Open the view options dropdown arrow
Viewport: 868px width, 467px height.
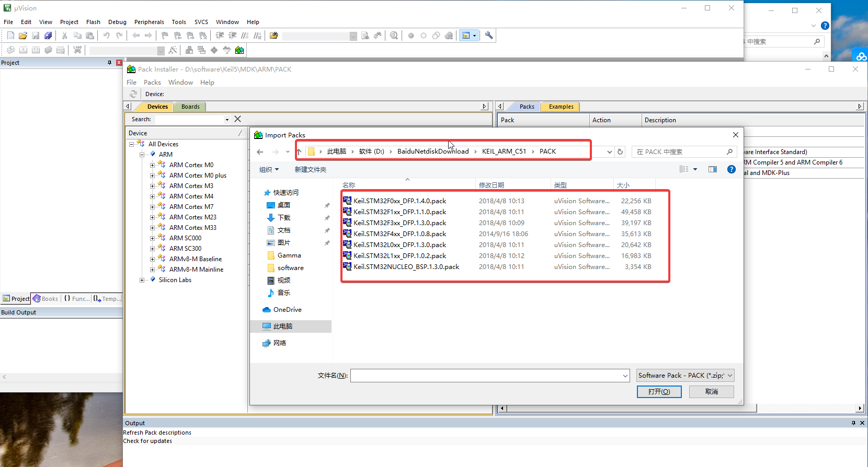695,169
